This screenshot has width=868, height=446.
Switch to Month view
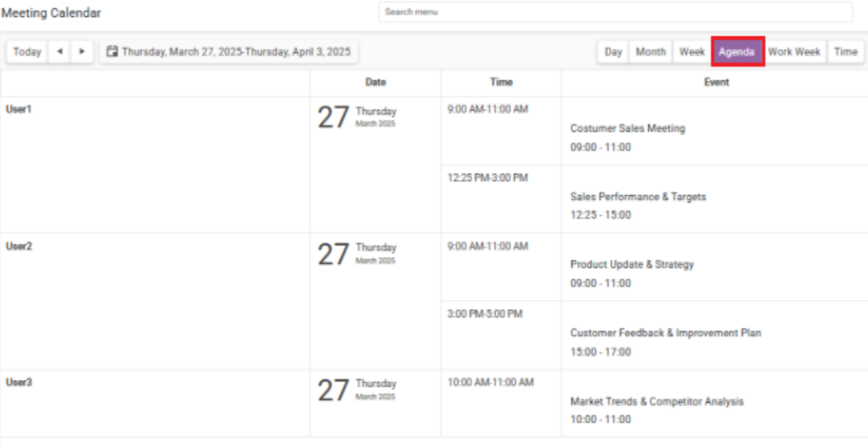click(x=651, y=52)
